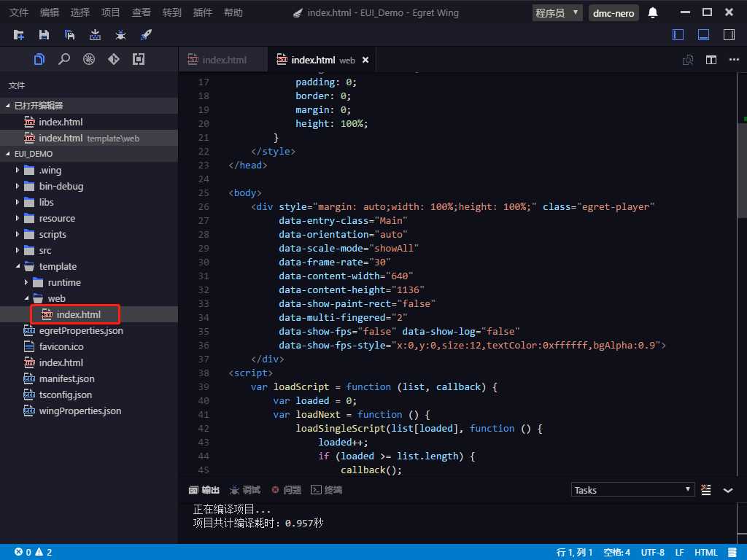Open the 转到 menu
This screenshot has height=560, width=747.
(172, 13)
